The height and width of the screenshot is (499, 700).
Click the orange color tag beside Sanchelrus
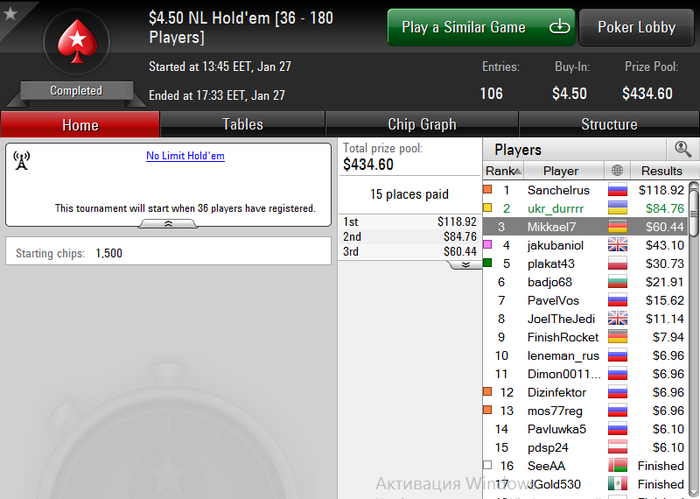click(x=488, y=189)
